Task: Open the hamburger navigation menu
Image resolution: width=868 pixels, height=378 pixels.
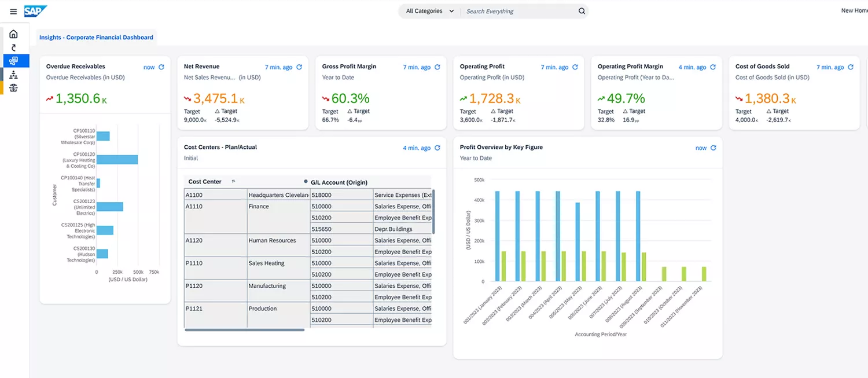Action: tap(13, 12)
